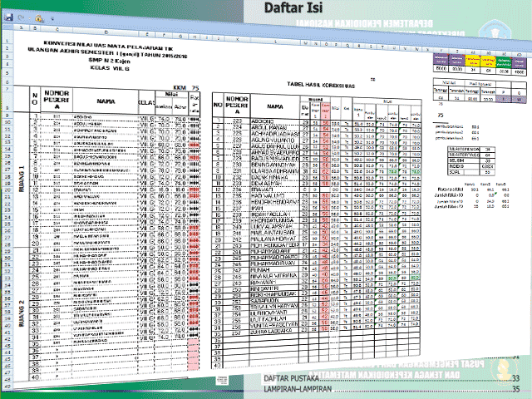The width and height of the screenshot is (532, 399).
Task: Click the name 'SABARUDIN' in right table
Action: 264,301
